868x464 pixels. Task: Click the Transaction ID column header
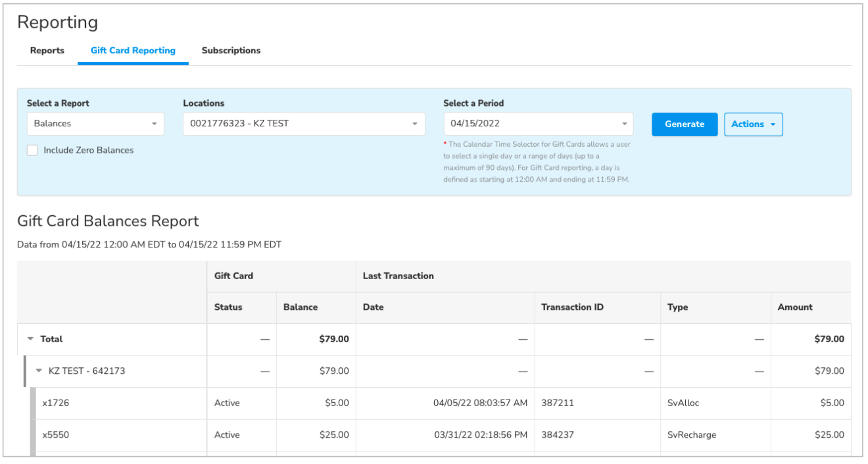click(x=572, y=307)
